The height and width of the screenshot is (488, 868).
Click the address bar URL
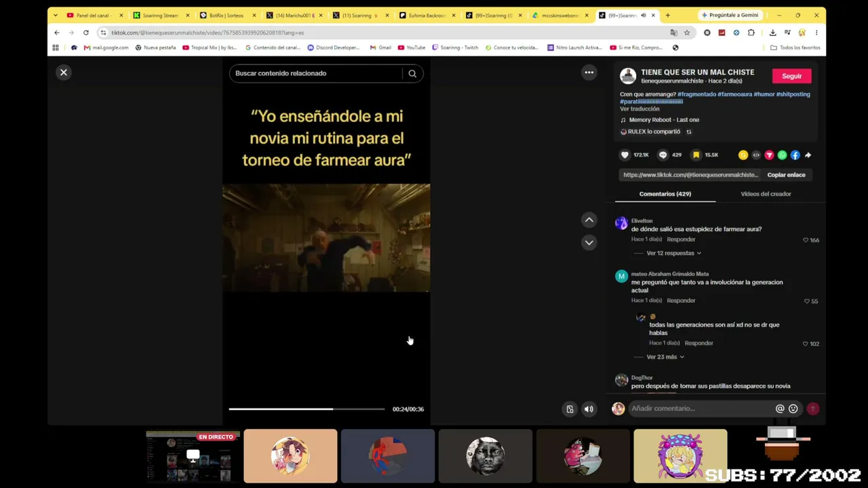click(208, 33)
